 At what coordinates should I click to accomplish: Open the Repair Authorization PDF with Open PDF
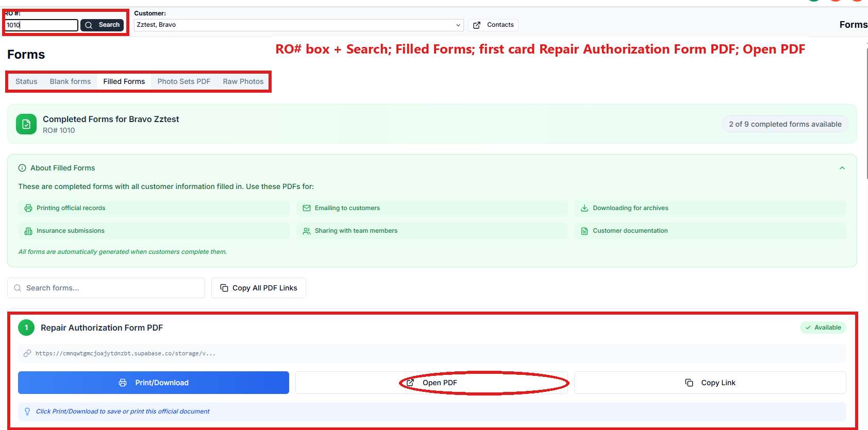[432, 383]
